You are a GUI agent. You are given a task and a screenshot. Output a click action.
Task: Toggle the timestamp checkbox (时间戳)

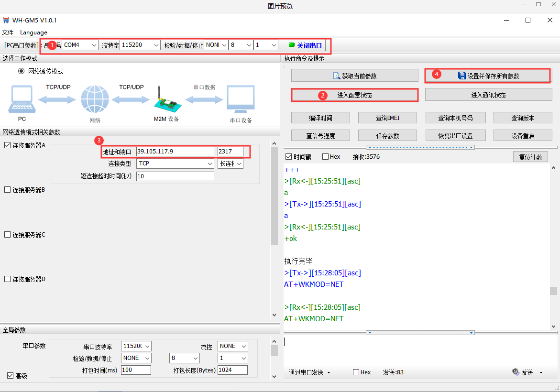pyautogui.click(x=288, y=157)
